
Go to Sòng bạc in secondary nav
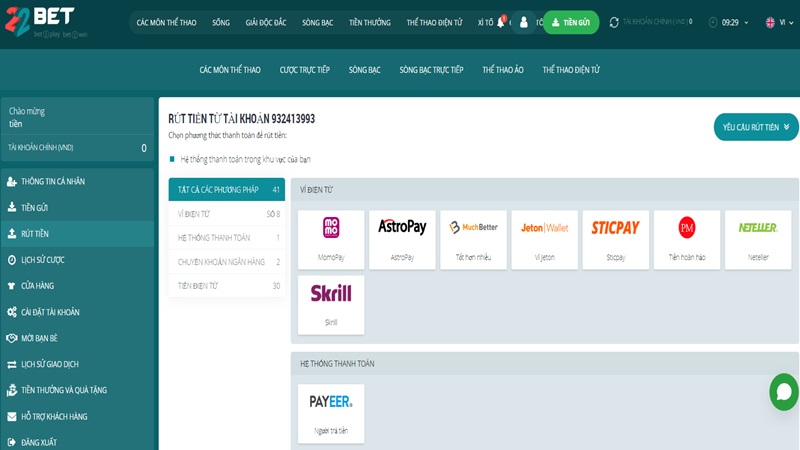pos(365,70)
